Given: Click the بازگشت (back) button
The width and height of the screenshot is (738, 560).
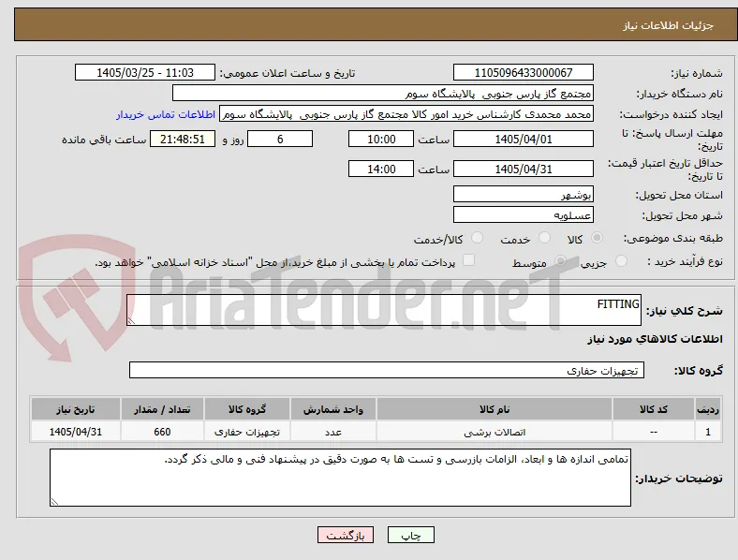Looking at the screenshot, I should click(x=346, y=535).
